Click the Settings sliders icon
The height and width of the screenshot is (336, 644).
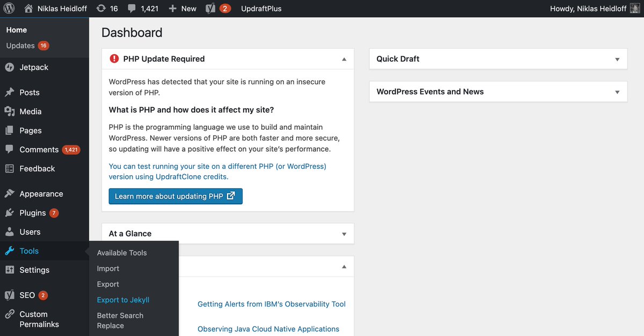coord(10,270)
